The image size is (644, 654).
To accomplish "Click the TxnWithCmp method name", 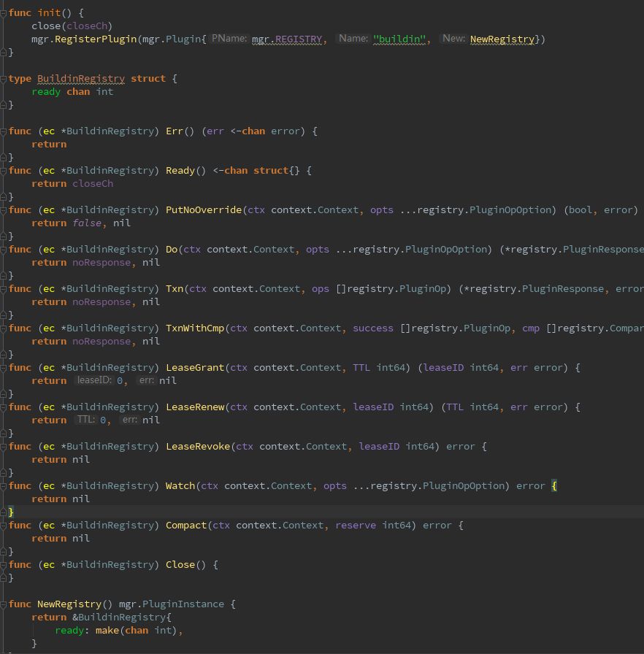I will pos(195,328).
